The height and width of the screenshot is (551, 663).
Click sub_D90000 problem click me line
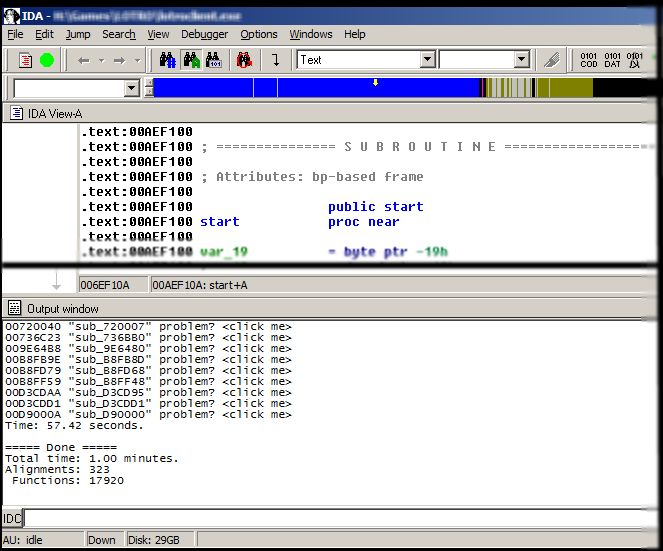click(148, 414)
